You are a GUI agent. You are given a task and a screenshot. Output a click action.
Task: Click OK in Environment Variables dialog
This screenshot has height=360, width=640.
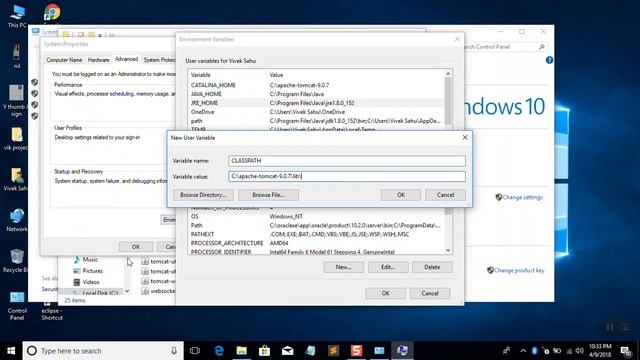pyautogui.click(x=385, y=293)
